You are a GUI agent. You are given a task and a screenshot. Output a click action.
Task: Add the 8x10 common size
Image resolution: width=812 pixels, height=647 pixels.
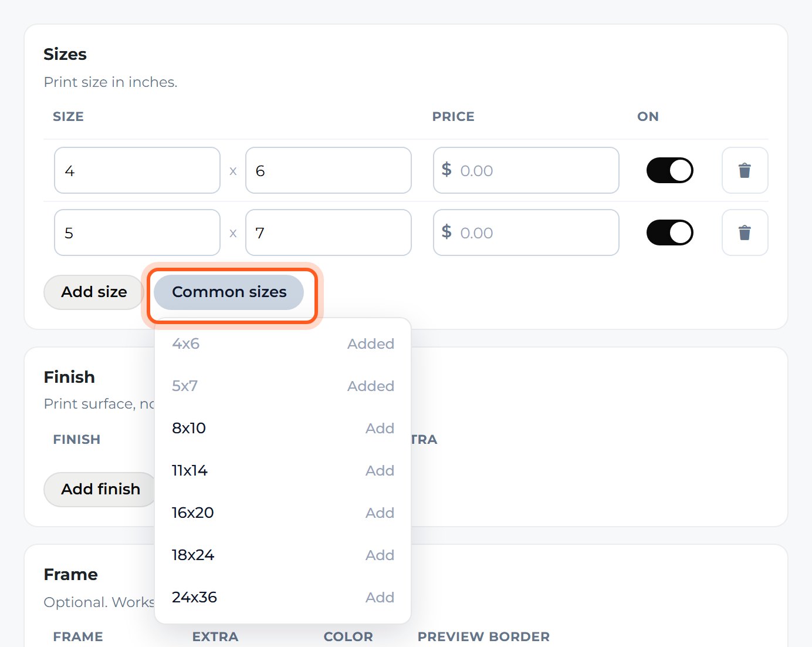(x=283, y=428)
